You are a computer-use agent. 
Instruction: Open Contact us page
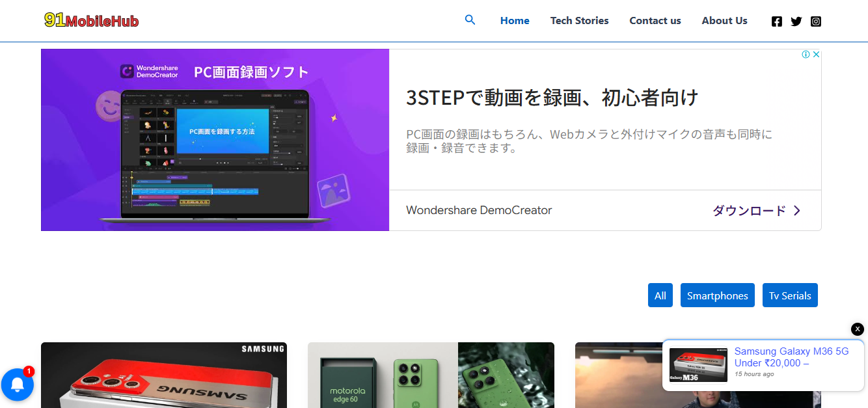pyautogui.click(x=655, y=21)
